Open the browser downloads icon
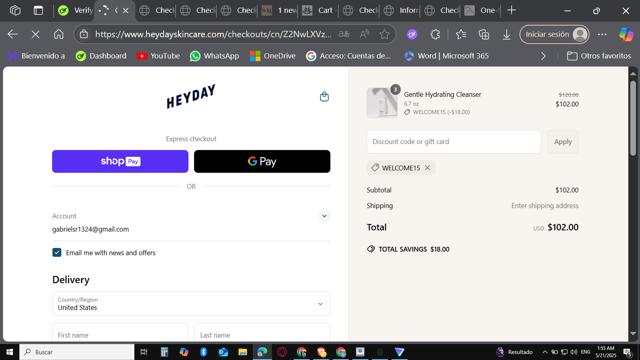 (x=507, y=35)
